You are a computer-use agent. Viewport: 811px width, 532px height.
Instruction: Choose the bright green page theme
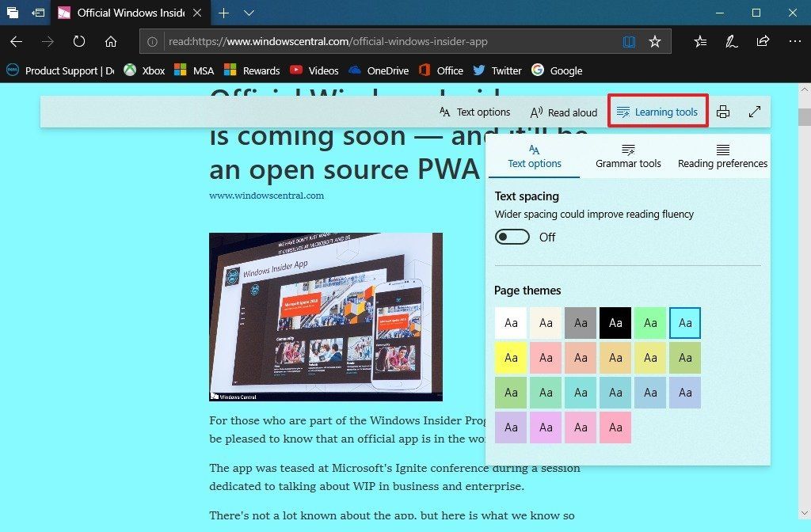coord(650,323)
